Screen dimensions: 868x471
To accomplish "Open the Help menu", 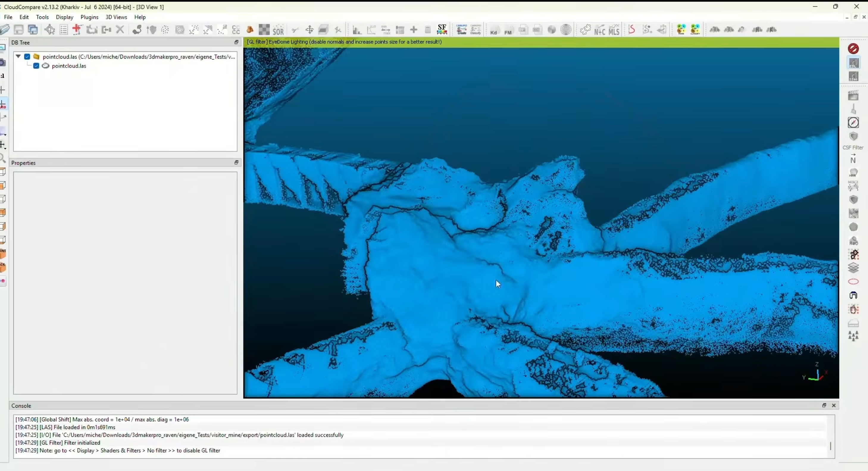I will click(x=140, y=17).
